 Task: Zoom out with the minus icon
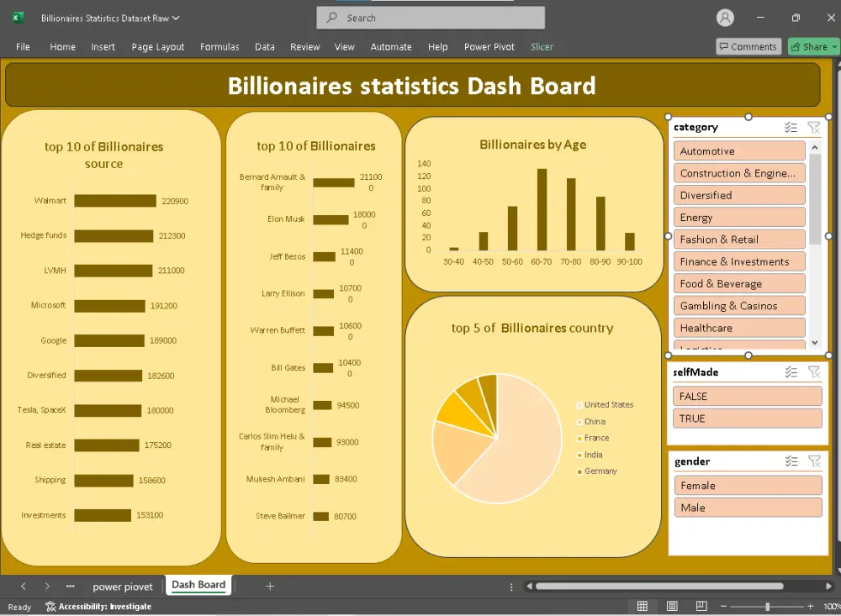[x=723, y=607]
